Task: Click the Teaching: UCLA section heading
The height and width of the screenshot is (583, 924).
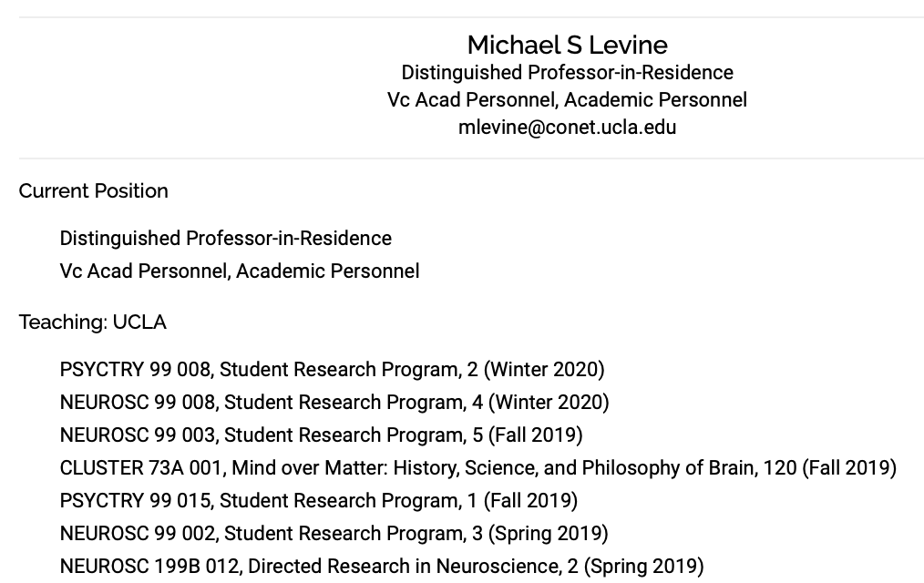Action: [93, 322]
